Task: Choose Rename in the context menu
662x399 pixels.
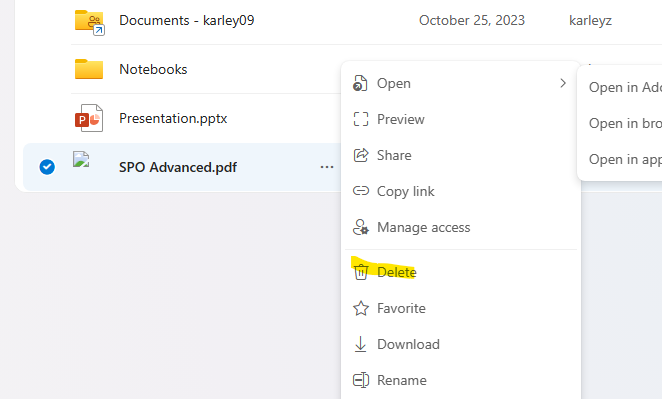Action: click(461, 380)
